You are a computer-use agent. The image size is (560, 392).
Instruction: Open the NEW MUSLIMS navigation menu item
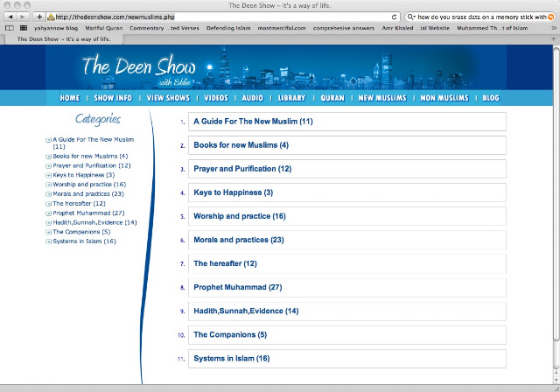click(382, 98)
